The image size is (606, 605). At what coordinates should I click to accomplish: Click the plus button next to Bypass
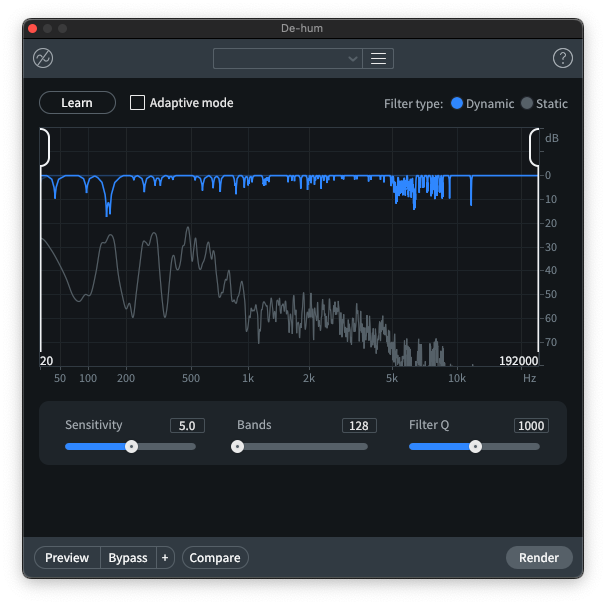165,557
